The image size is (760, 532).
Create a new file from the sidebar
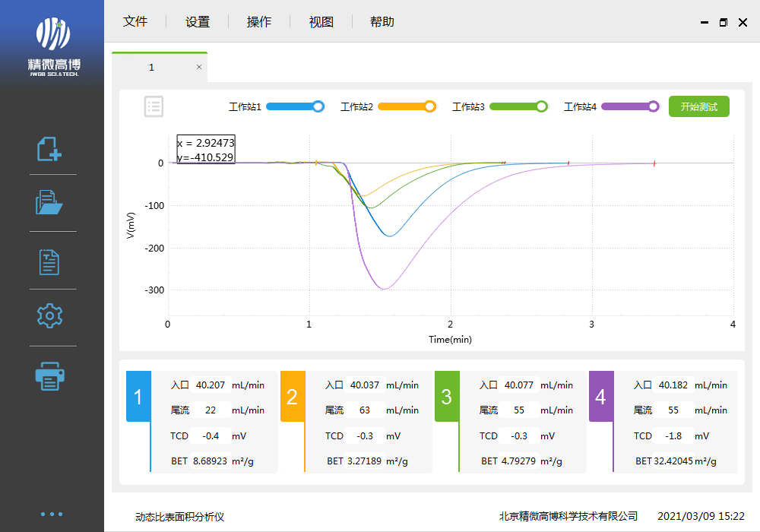tap(49, 150)
